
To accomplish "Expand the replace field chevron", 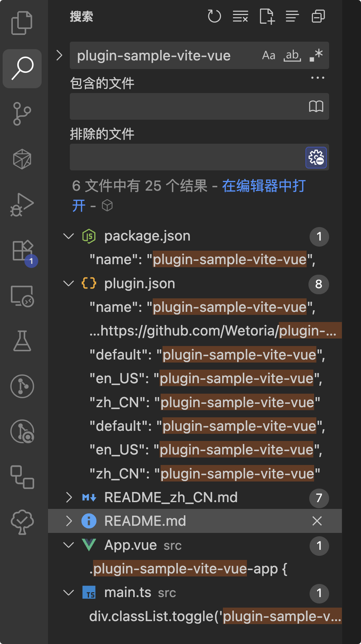I will click(59, 56).
